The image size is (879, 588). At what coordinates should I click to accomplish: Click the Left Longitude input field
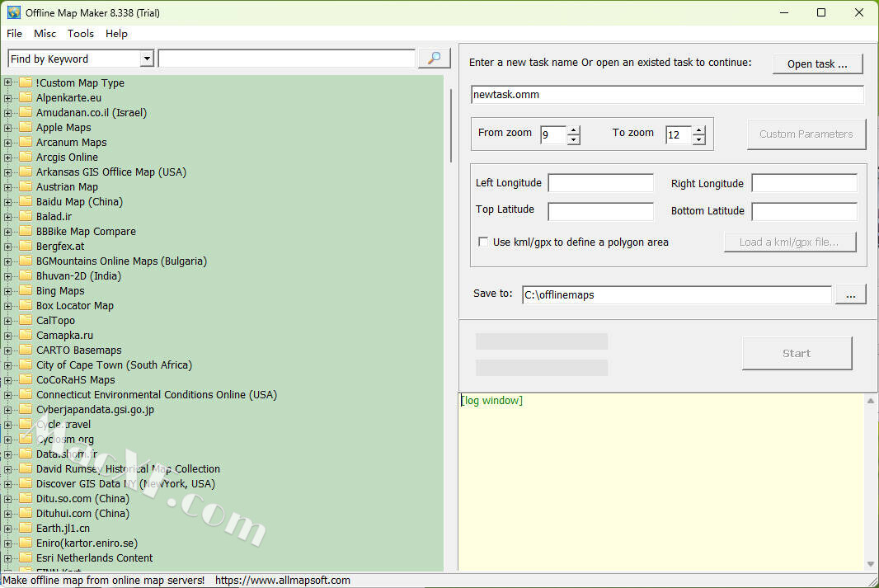point(600,183)
